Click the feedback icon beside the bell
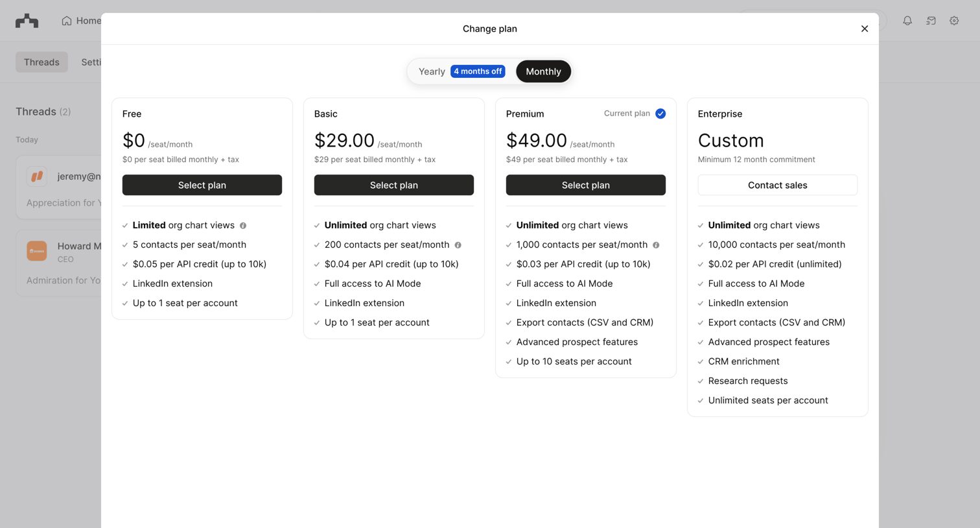The width and height of the screenshot is (980, 528). click(x=931, y=21)
